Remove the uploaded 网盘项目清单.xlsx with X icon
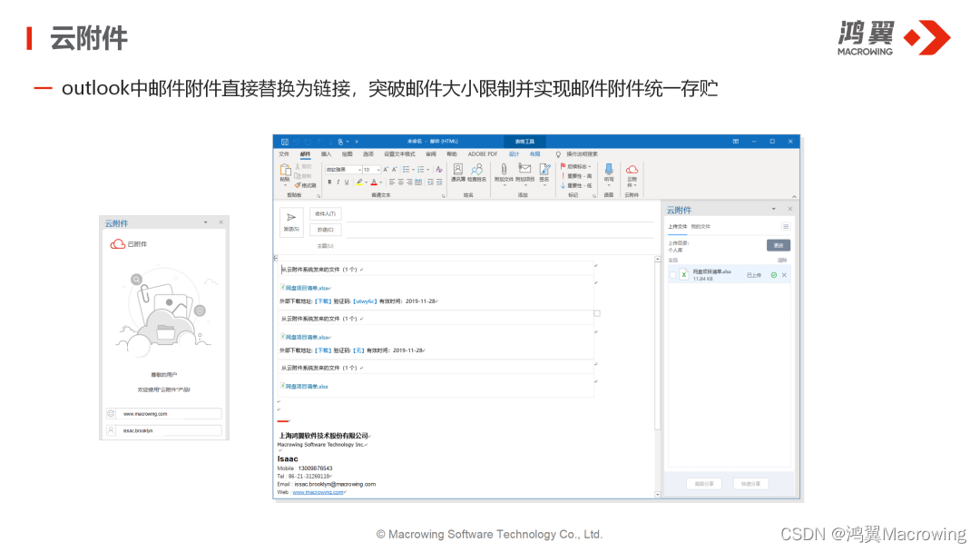Viewport: 980px width, 552px height. (784, 275)
